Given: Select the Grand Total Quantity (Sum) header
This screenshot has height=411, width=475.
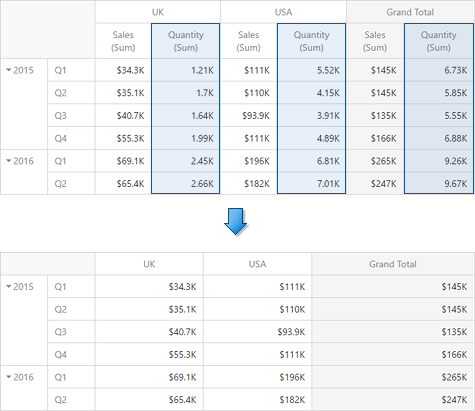Looking at the screenshot, I should 438,41.
